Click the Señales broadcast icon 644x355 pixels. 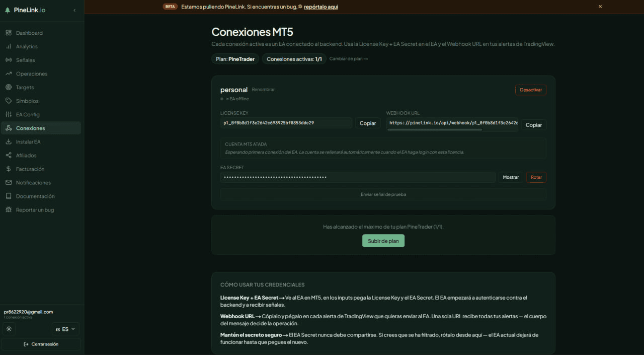[x=9, y=60]
